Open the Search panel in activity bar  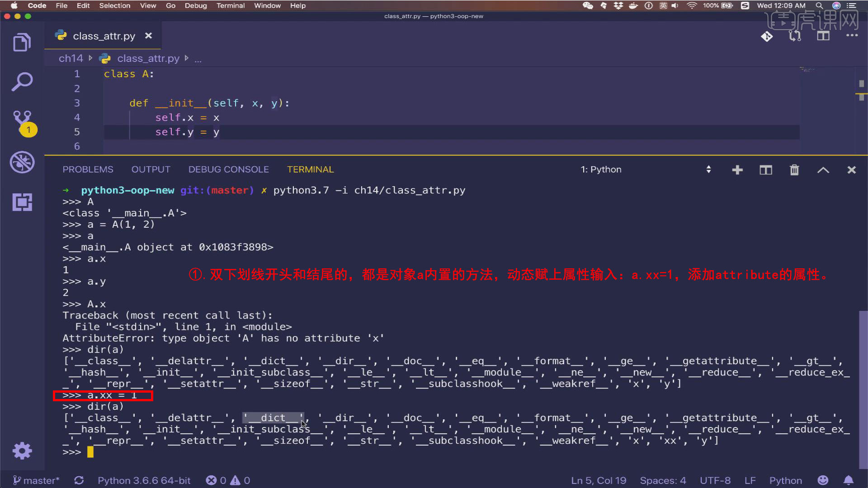pyautogui.click(x=22, y=82)
